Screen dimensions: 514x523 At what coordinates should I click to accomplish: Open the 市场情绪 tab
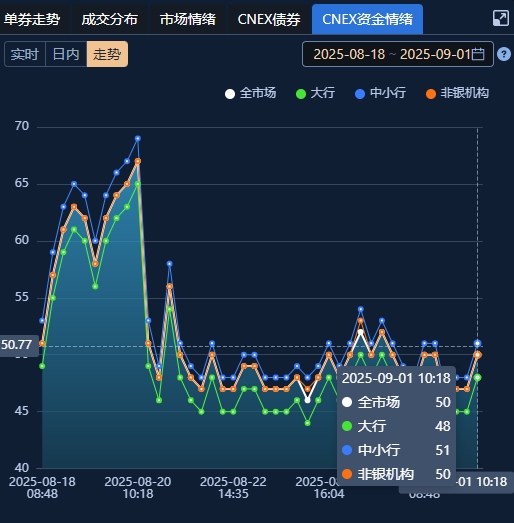188,19
